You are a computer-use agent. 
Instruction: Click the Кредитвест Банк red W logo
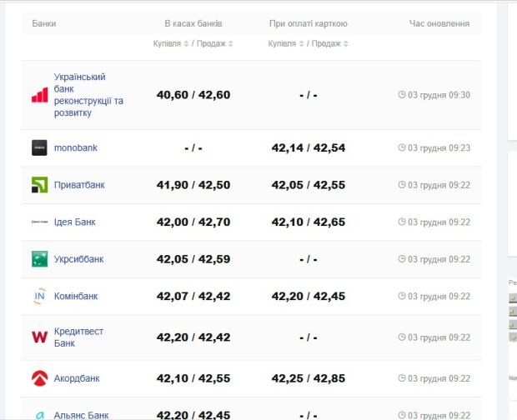click(39, 337)
